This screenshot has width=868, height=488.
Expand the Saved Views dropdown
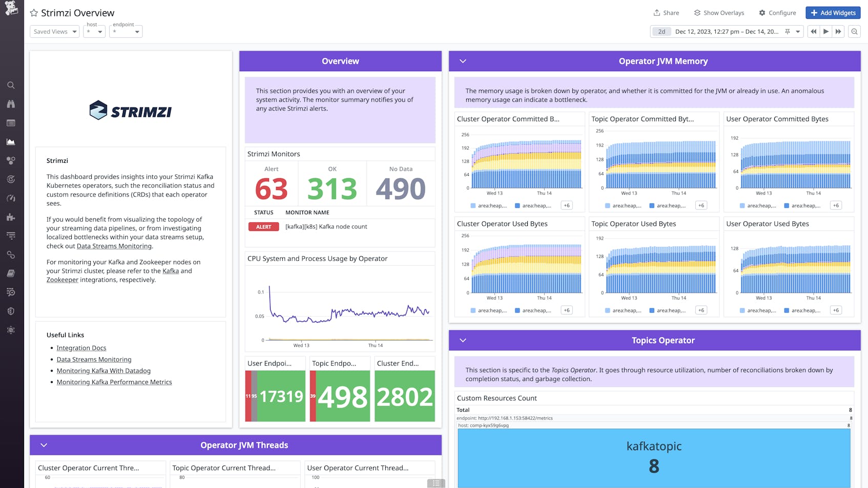point(54,31)
